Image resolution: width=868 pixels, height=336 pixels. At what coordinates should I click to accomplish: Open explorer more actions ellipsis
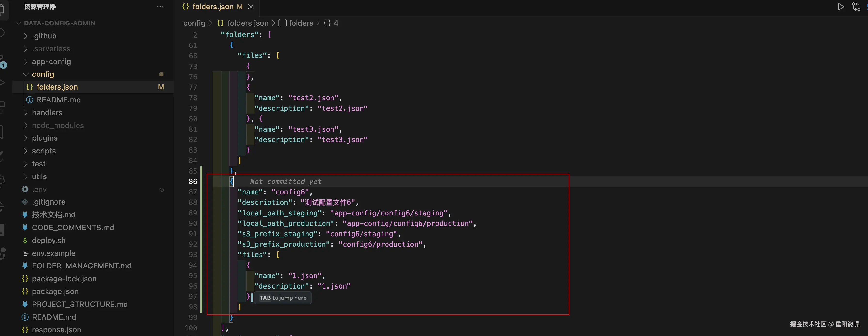point(160,7)
